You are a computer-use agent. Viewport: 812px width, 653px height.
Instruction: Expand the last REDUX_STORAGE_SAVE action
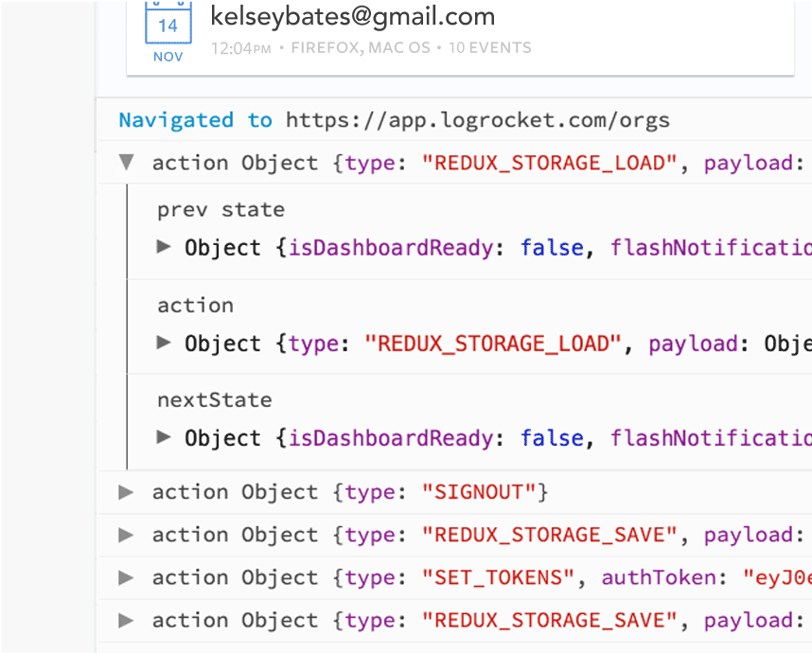tap(126, 620)
